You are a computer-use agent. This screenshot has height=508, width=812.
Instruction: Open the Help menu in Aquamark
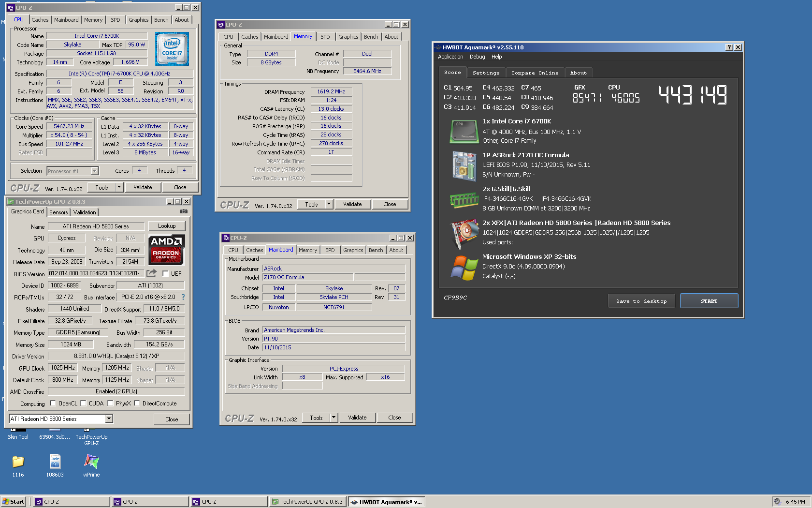[497, 57]
